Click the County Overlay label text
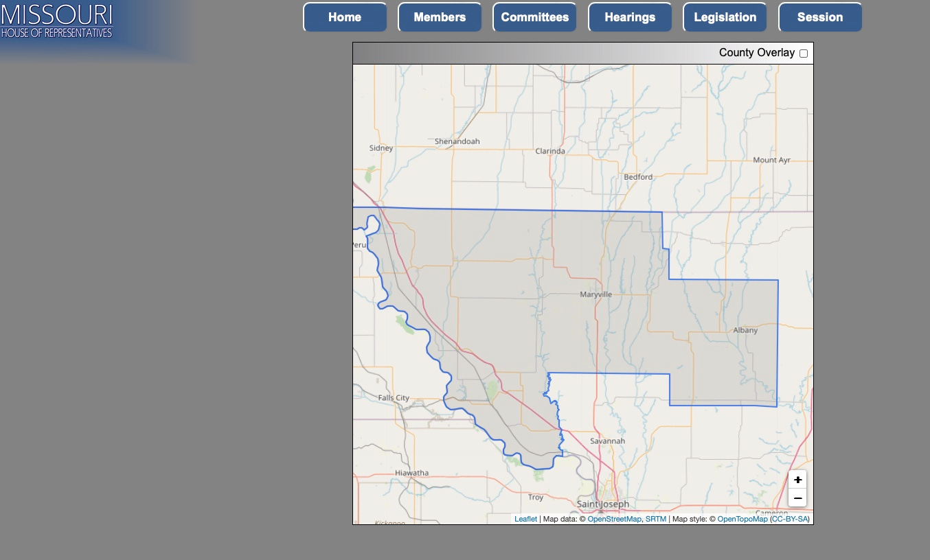Viewport: 930px width, 560px height. tap(757, 53)
